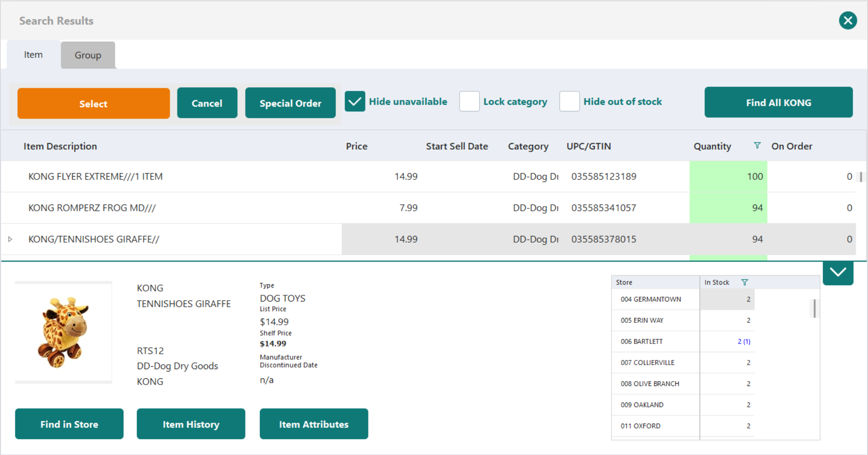This screenshot has height=455, width=868.
Task: Click the Store column header
Action: (x=655, y=282)
